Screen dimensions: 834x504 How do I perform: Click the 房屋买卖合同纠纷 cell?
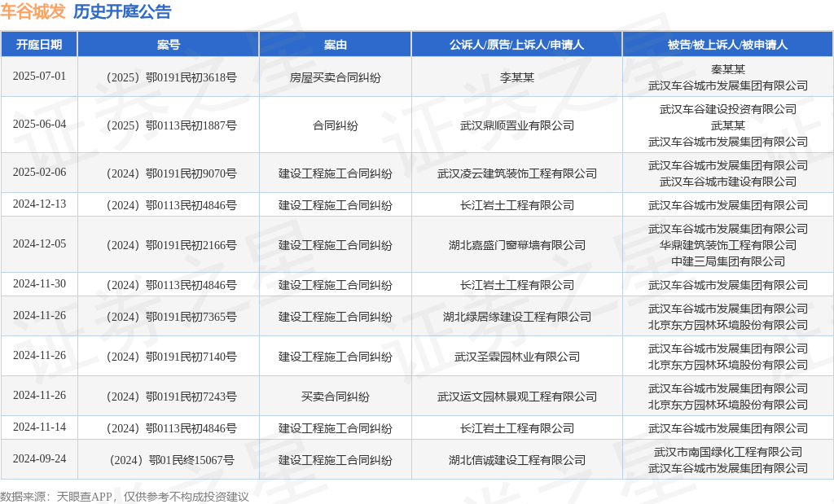335,77
